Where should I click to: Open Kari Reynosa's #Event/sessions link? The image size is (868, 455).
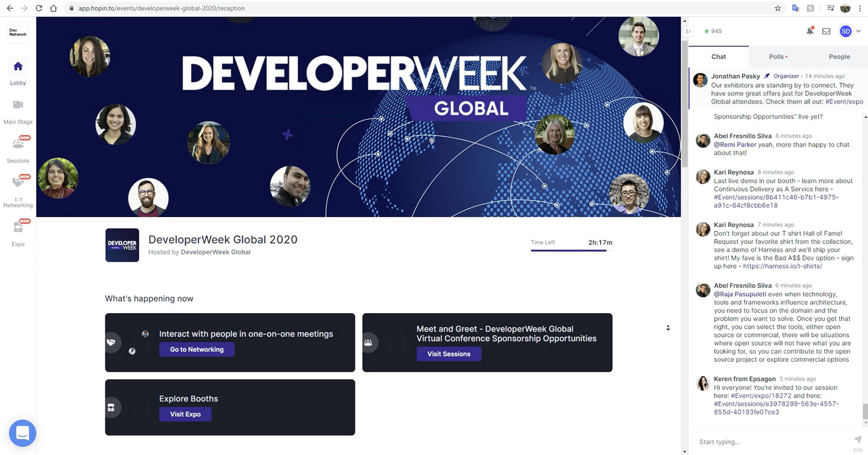point(775,201)
